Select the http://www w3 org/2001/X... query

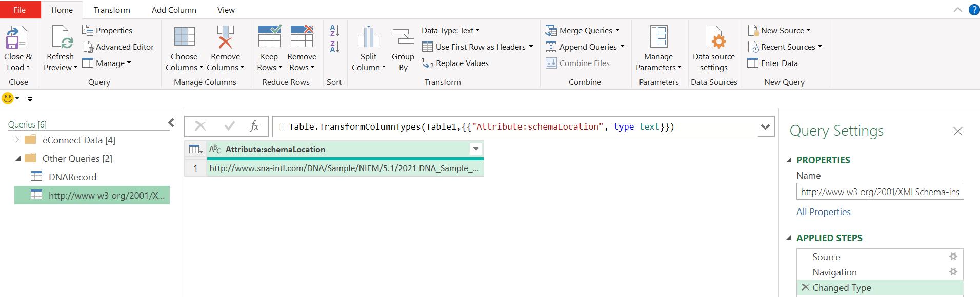coord(92,195)
